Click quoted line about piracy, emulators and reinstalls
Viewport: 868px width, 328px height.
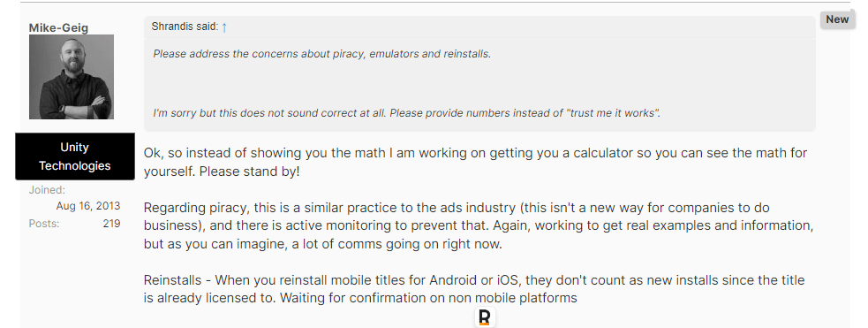[322, 54]
